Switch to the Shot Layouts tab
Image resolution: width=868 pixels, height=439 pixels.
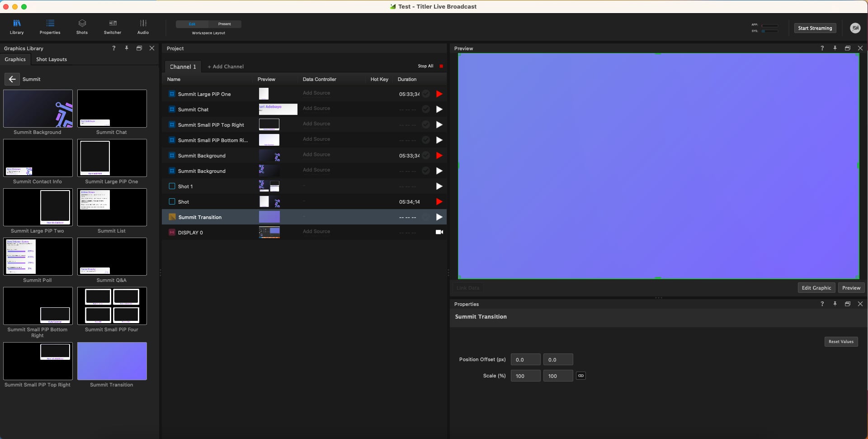(x=52, y=59)
